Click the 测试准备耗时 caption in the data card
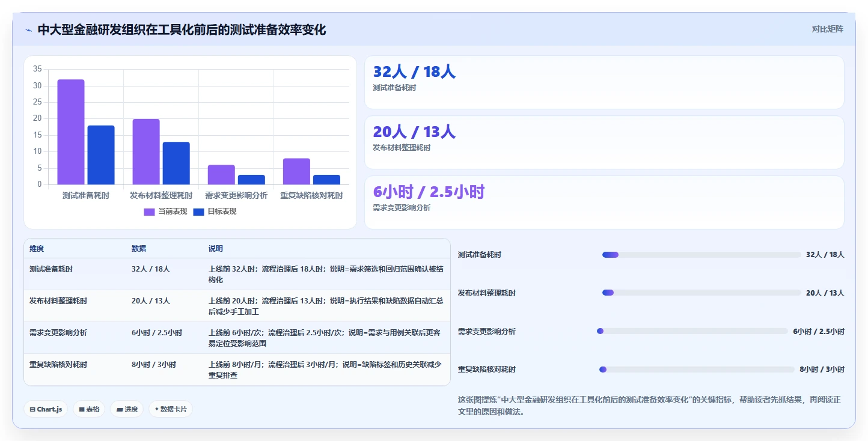The image size is (868, 441). (x=394, y=88)
